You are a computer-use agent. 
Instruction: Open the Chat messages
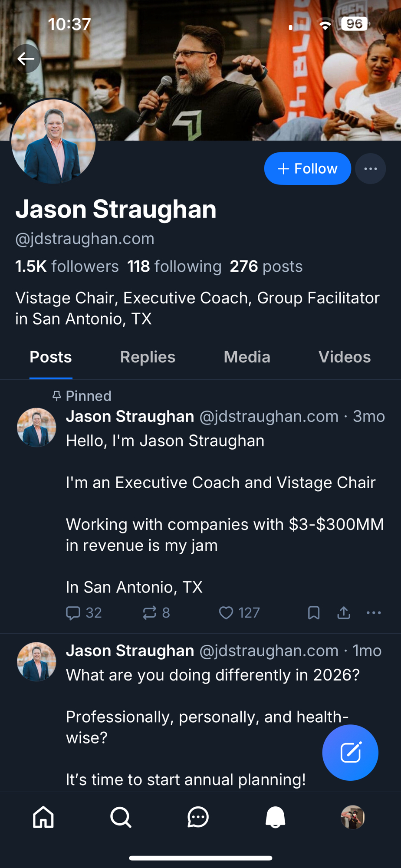(x=198, y=817)
